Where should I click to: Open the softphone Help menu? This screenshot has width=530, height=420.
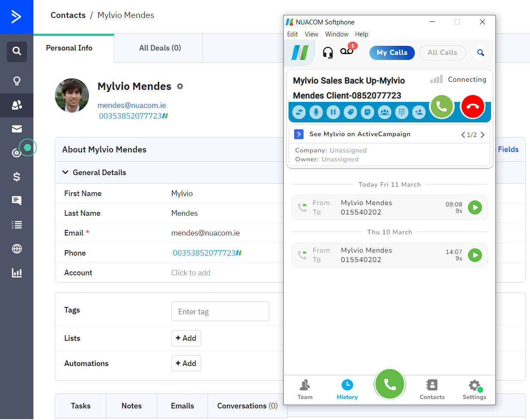[361, 34]
